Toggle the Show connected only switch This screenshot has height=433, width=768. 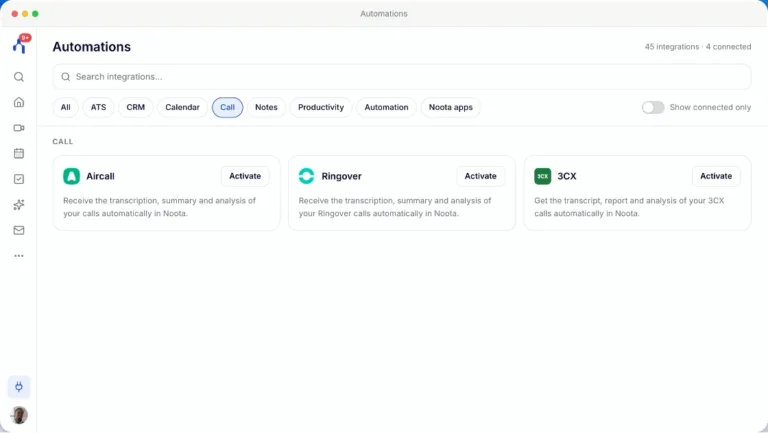click(653, 107)
